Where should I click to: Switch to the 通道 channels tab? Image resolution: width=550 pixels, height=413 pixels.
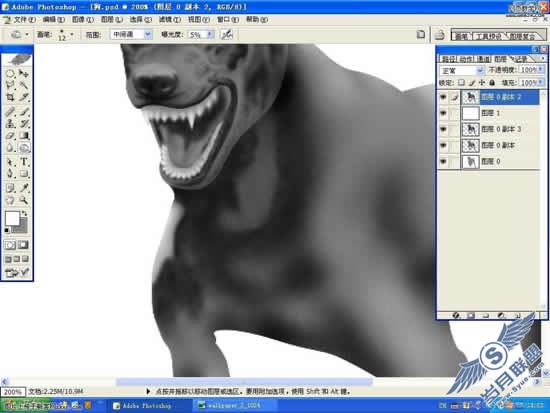[x=484, y=59]
